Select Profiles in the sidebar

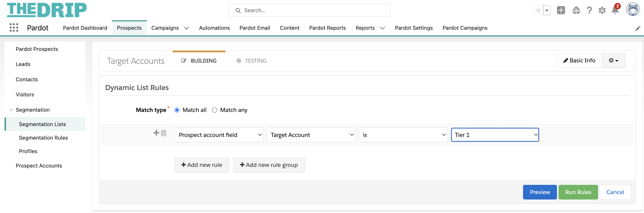coord(28,151)
